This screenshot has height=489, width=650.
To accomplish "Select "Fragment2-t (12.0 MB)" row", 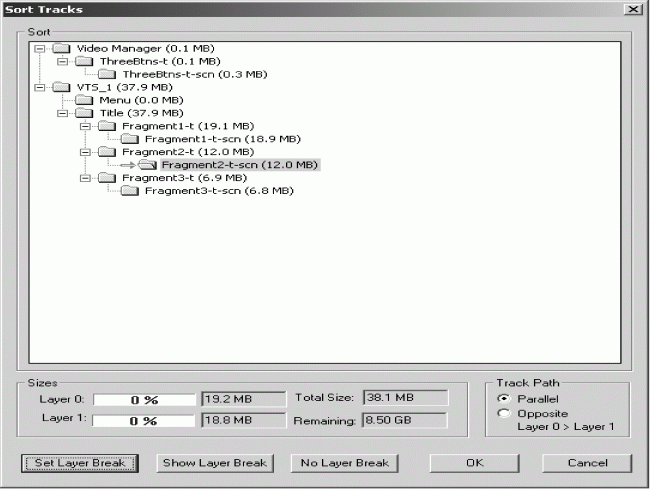I will [188, 152].
